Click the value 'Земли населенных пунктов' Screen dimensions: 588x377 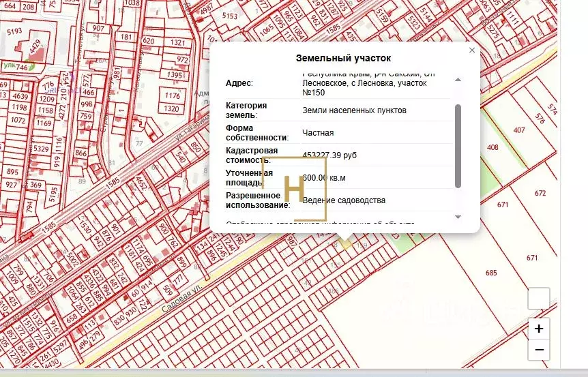click(355, 110)
